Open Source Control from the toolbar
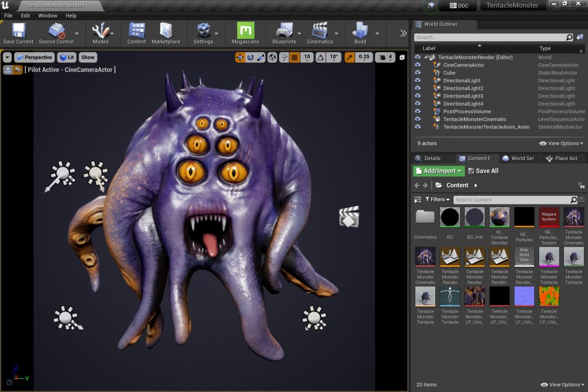 coord(56,33)
